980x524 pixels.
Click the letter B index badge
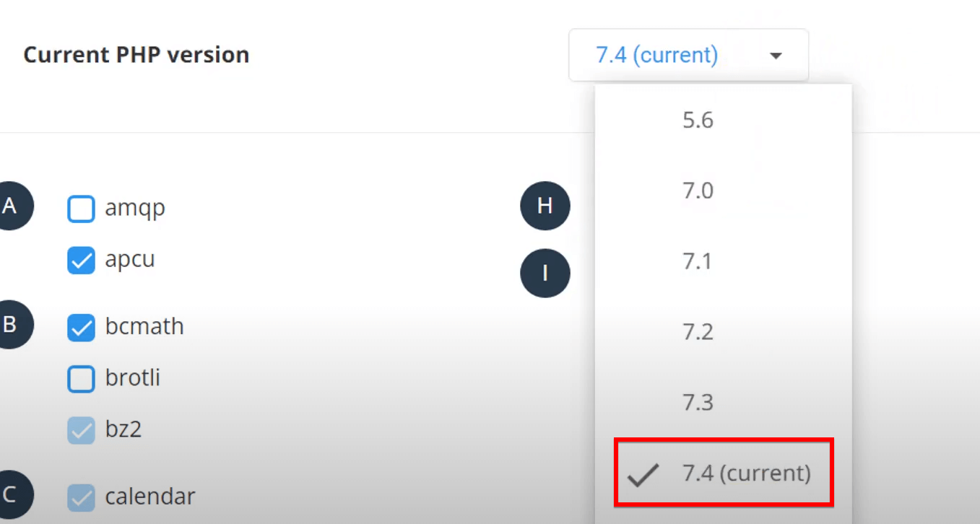[x=12, y=325]
